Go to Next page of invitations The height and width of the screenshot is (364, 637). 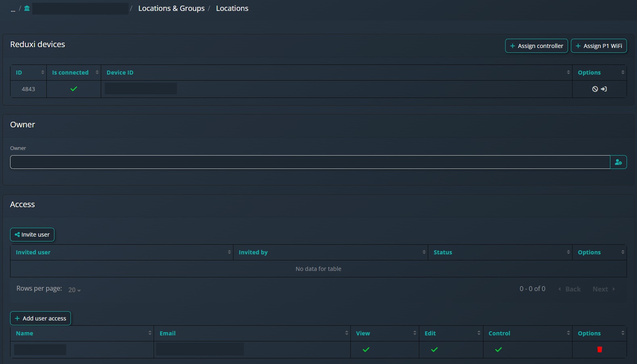coord(604,289)
